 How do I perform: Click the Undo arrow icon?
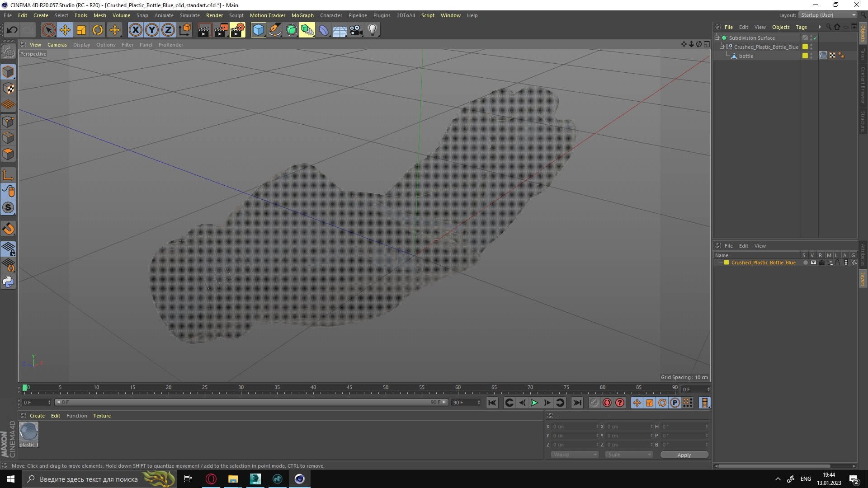click(x=12, y=30)
